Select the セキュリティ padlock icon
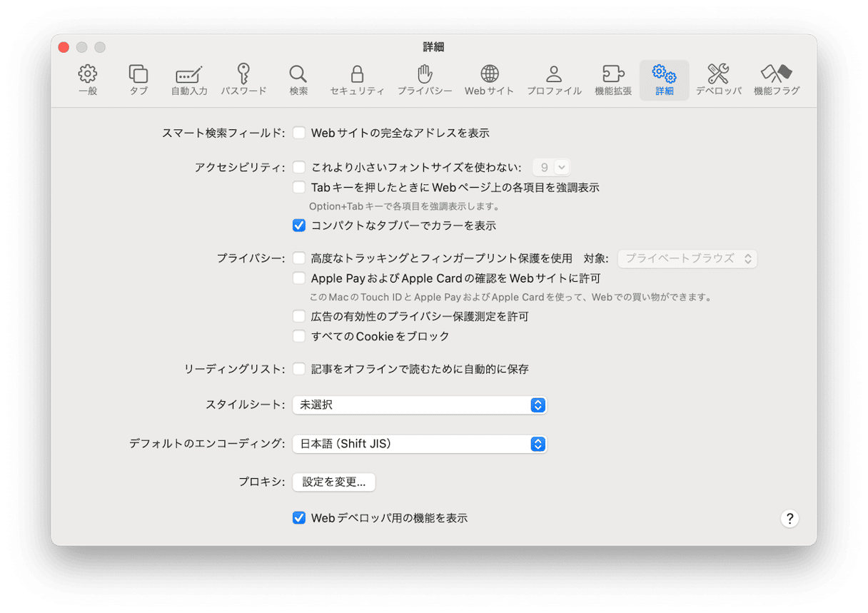The width and height of the screenshot is (868, 613). coord(357,74)
